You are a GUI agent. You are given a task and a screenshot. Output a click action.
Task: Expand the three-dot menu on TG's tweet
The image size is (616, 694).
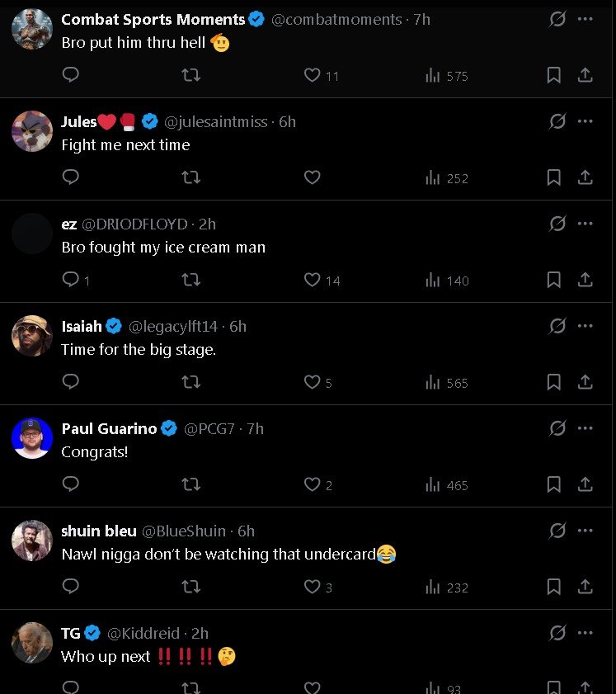click(x=585, y=633)
